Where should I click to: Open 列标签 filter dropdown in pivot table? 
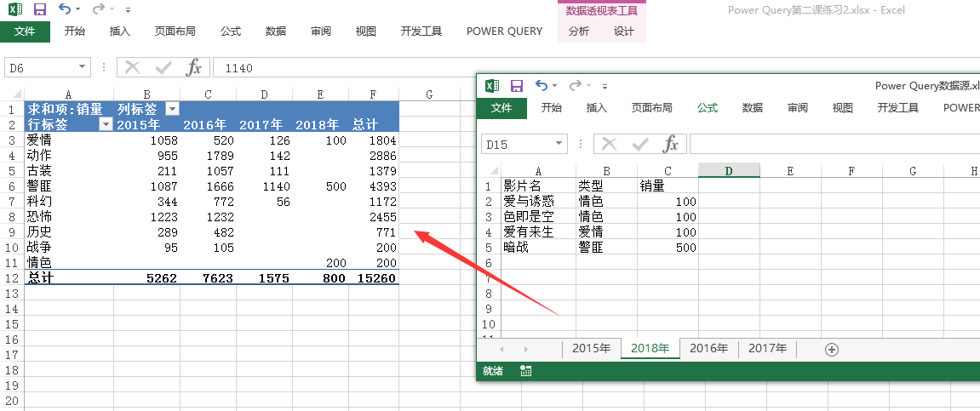tap(172, 109)
